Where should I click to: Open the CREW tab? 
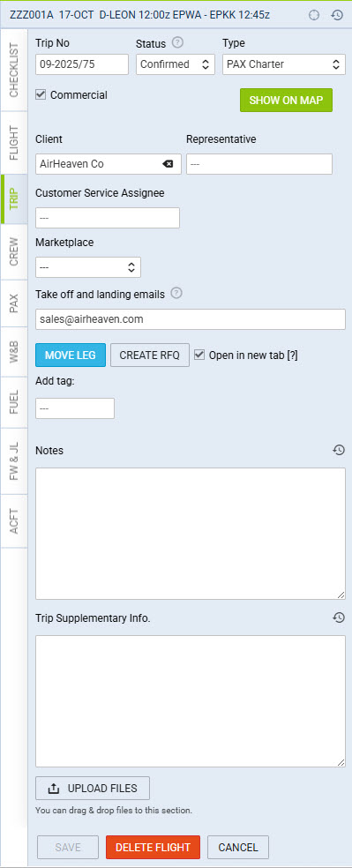click(x=14, y=251)
